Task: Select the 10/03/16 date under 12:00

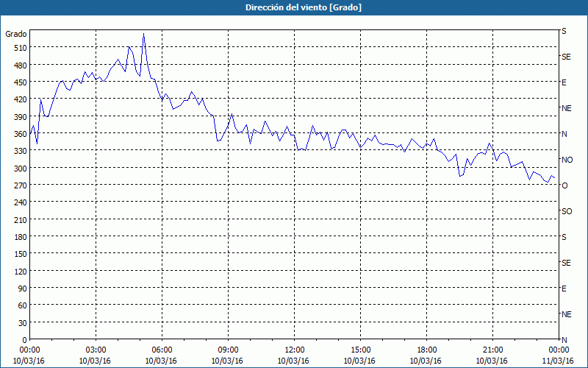Action: 293,361
